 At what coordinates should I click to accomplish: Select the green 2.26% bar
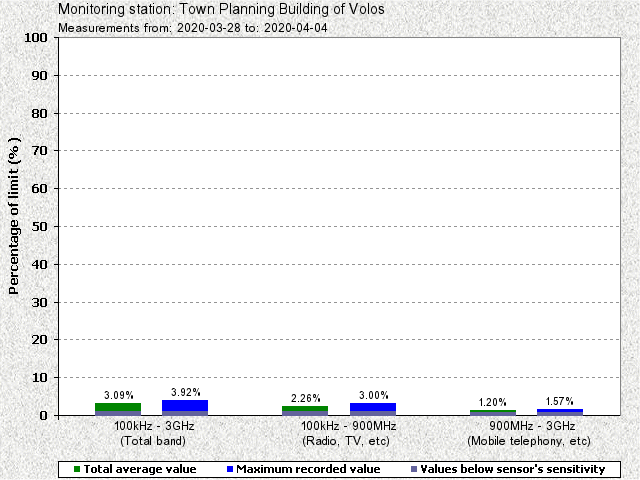click(x=305, y=411)
